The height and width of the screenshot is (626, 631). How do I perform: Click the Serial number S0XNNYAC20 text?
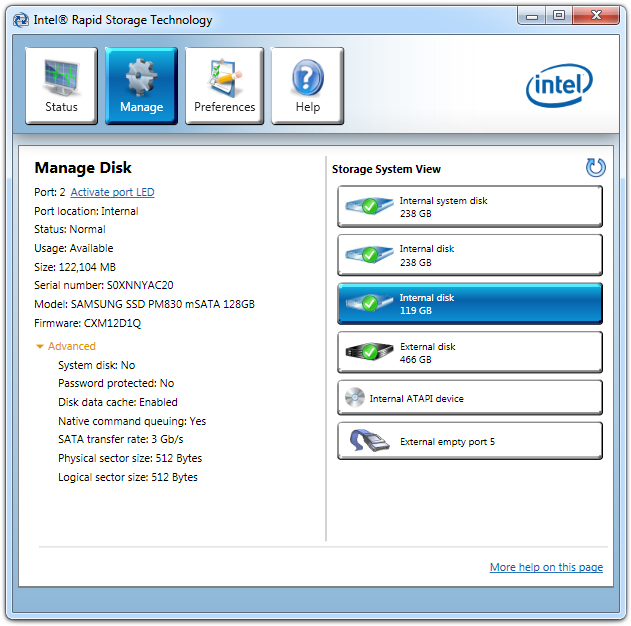pos(104,285)
